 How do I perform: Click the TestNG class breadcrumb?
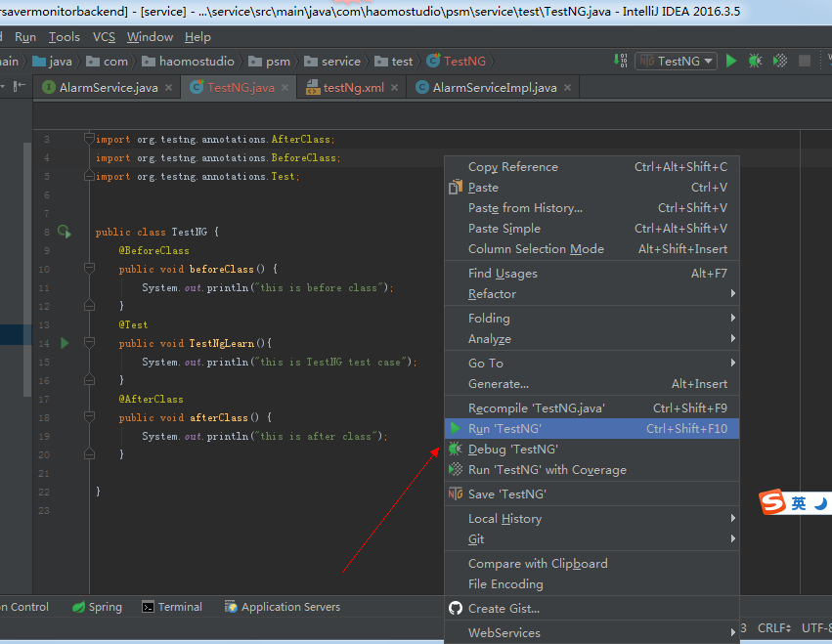457,62
